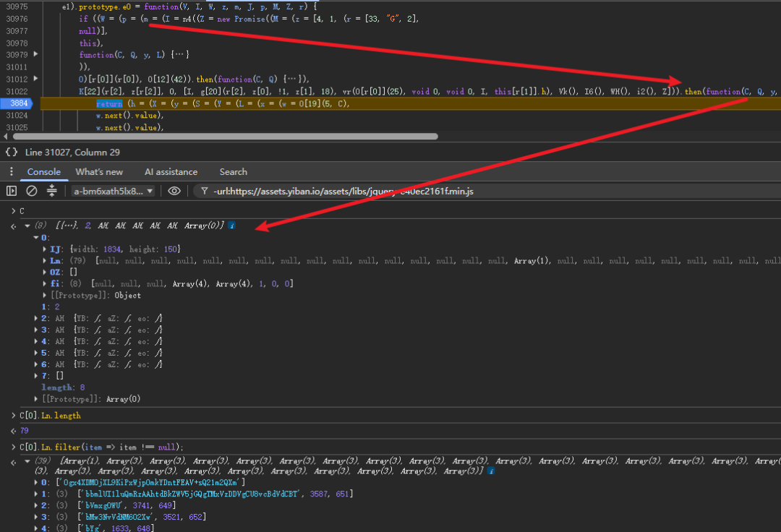Click the horizontal scrollbar of code editor
Viewport: 781px width, 532px height.
click(x=225, y=137)
